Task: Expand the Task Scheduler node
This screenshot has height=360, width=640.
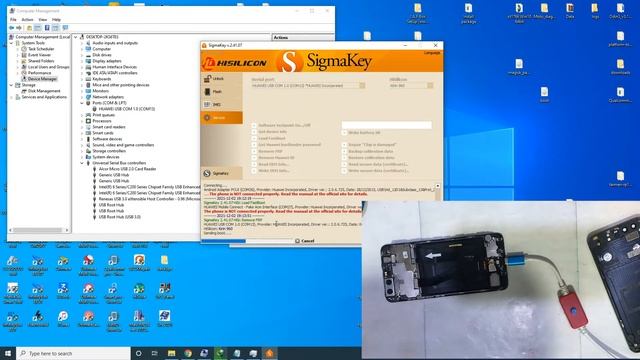Action: pos(18,49)
